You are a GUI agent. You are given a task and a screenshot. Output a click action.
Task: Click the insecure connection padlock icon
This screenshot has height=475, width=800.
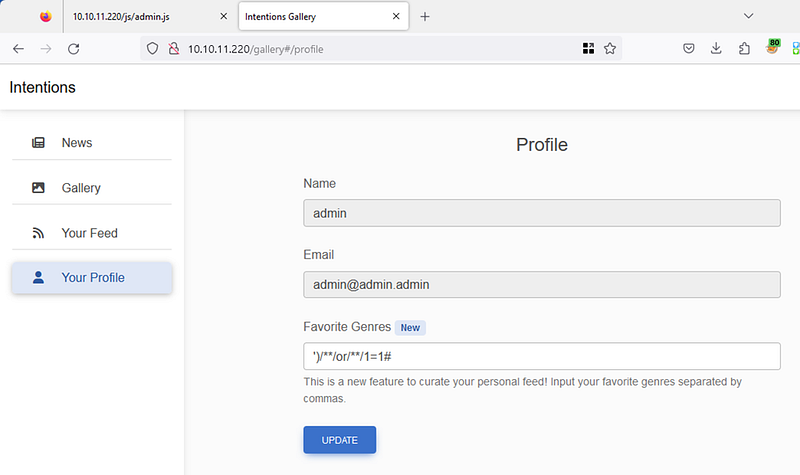pyautogui.click(x=174, y=49)
